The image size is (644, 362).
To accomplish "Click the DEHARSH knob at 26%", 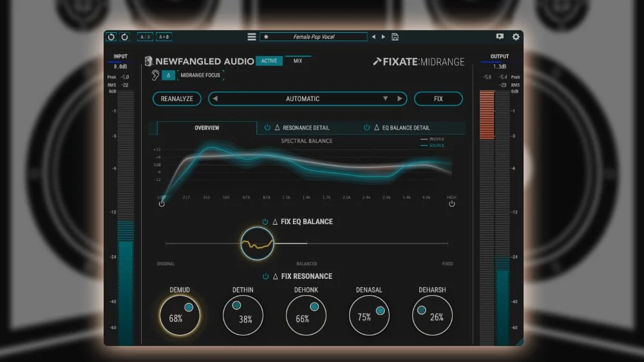I will click(x=432, y=316).
